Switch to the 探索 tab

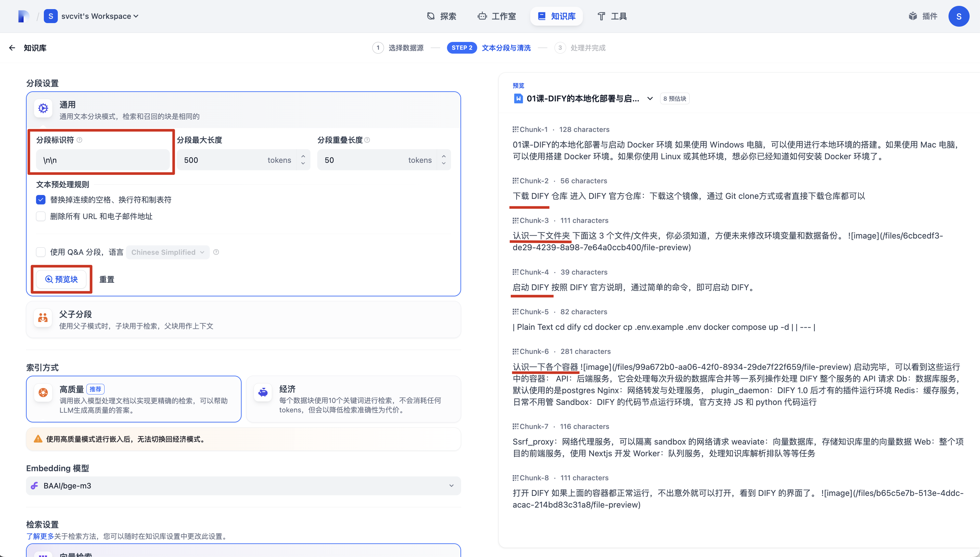point(442,16)
